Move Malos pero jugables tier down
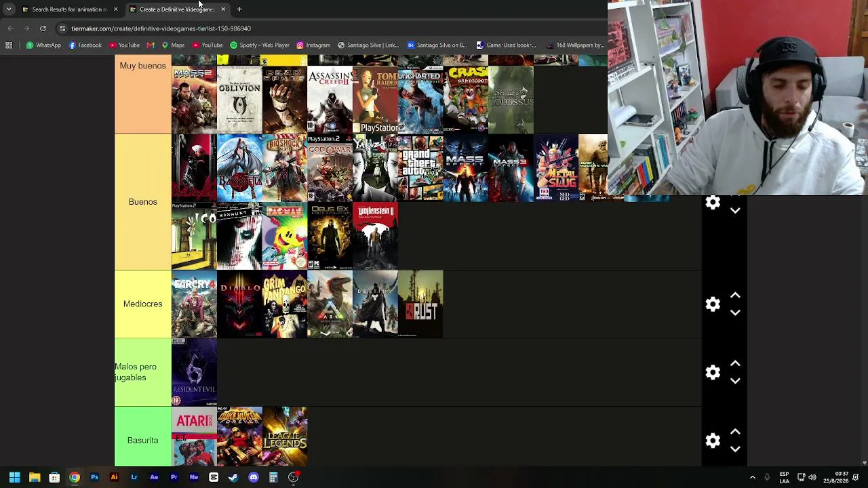Screen dimensions: 868x488 tap(735, 381)
